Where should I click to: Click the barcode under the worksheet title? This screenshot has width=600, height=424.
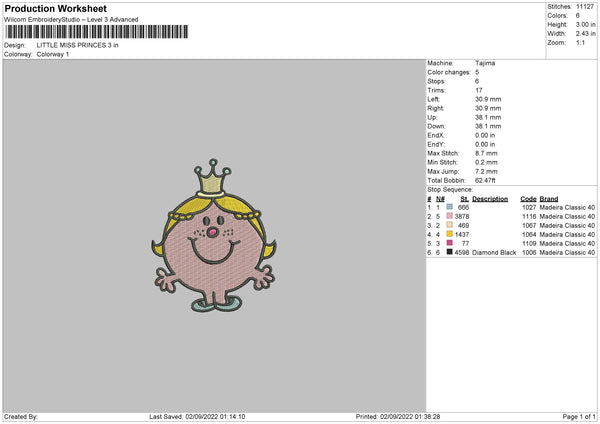pos(97,32)
